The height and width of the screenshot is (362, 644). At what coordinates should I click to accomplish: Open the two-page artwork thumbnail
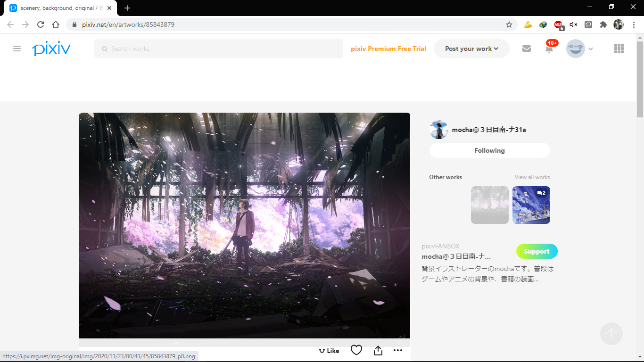click(531, 205)
